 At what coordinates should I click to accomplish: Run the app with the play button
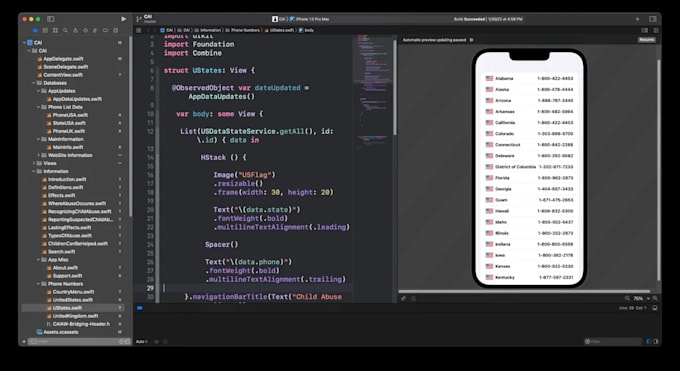[x=124, y=19]
